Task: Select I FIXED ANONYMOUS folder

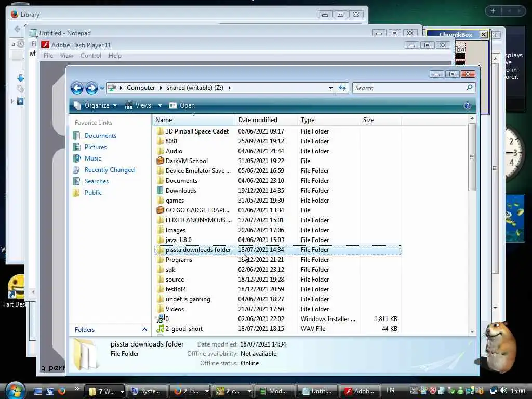Action: pyautogui.click(x=198, y=220)
